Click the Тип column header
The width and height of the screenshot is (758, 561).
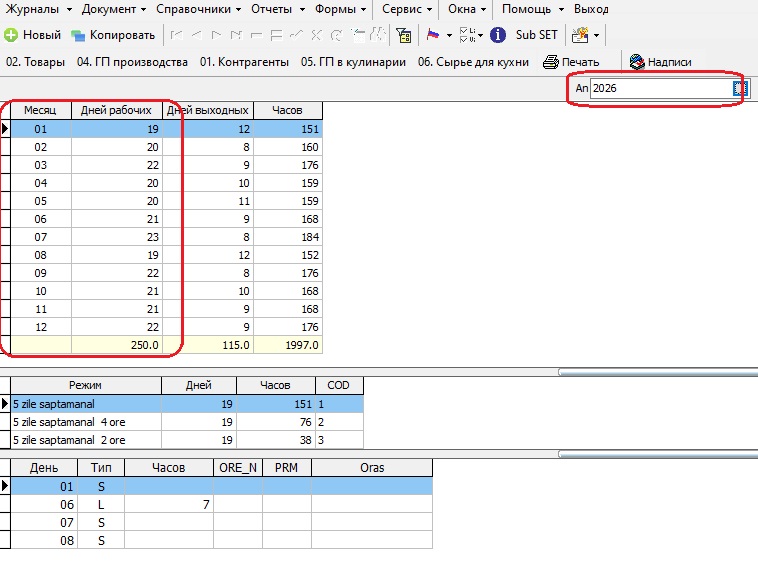click(x=101, y=468)
